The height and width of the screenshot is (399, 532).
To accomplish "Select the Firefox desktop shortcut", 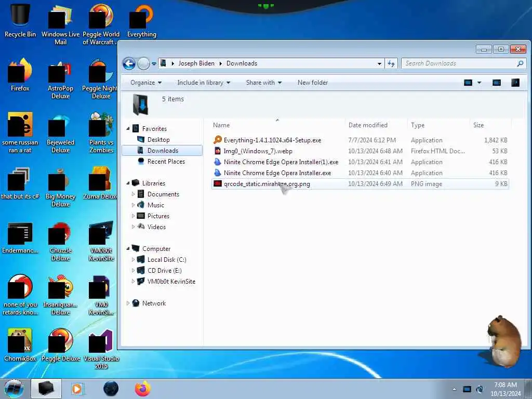I will click(20, 75).
